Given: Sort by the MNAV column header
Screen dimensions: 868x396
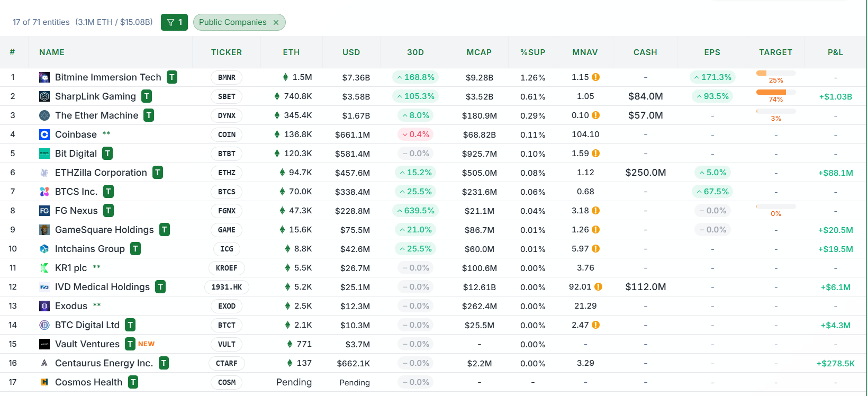Looking at the screenshot, I should [x=585, y=52].
